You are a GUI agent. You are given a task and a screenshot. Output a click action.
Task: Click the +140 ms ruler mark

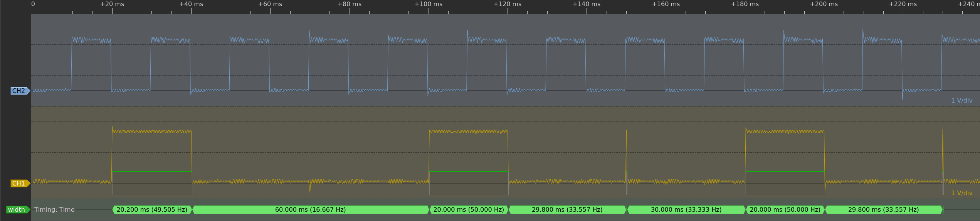[587, 4]
